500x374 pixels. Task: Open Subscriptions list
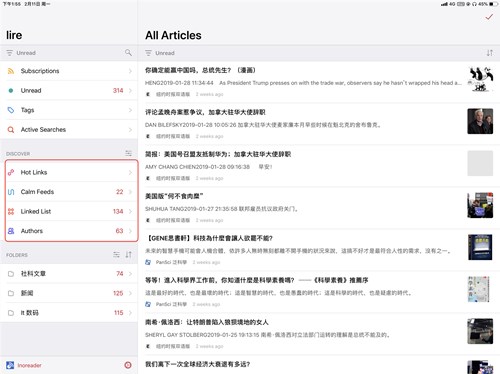click(69, 71)
